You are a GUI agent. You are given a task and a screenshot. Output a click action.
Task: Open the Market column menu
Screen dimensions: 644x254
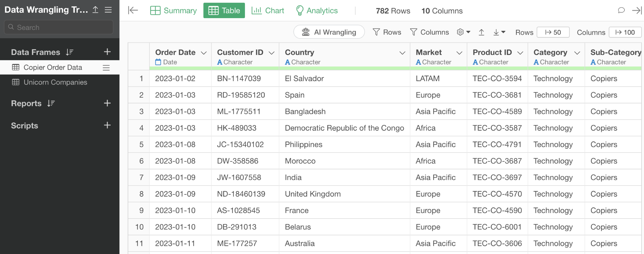pos(459,53)
